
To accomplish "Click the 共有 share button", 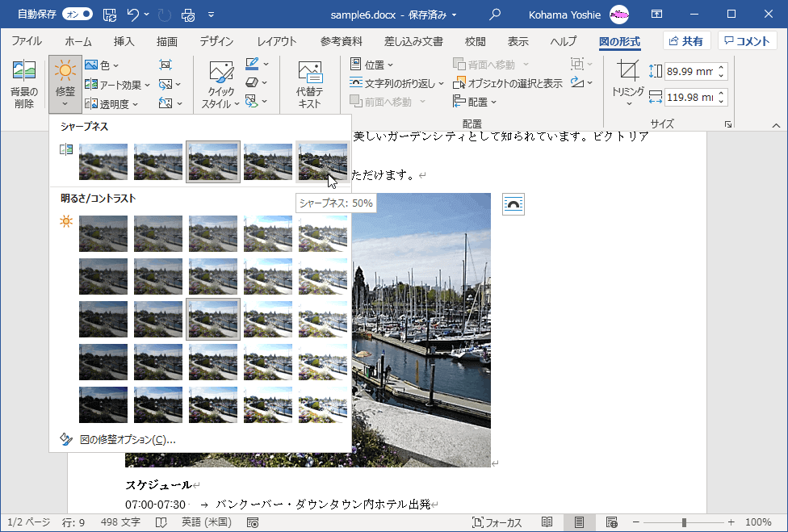I will click(686, 41).
